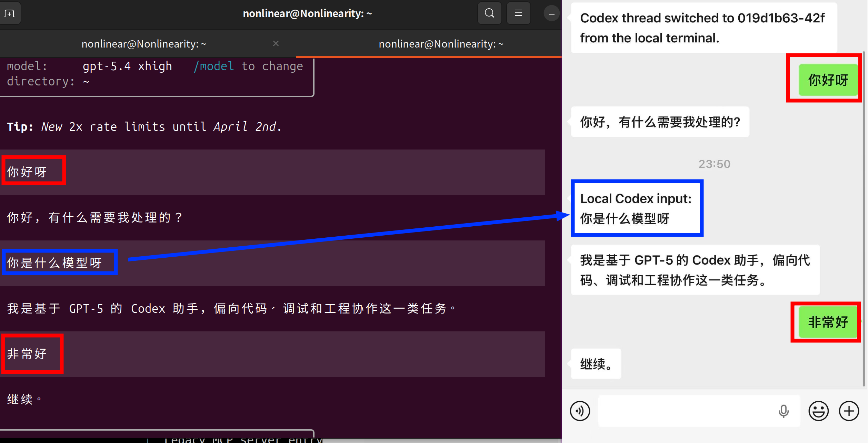Click the microphone to toggle voice-to-text input
Image resolution: width=868 pixels, height=443 pixels.
click(x=784, y=411)
